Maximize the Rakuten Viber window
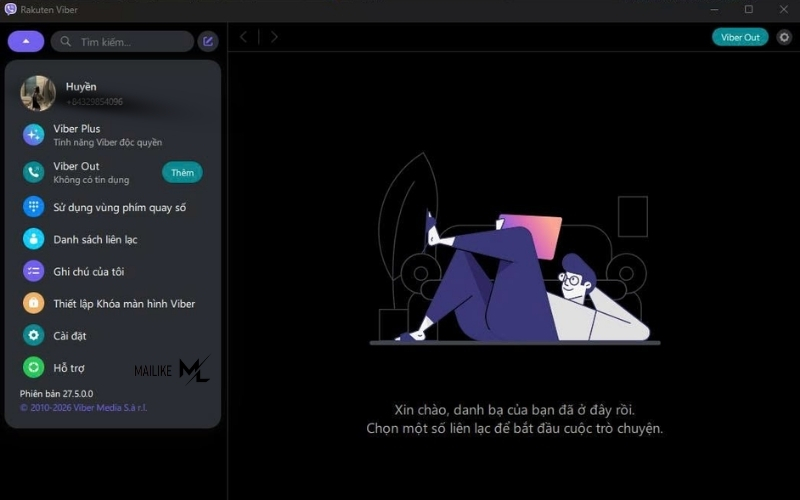This screenshot has width=800, height=500. click(x=748, y=9)
